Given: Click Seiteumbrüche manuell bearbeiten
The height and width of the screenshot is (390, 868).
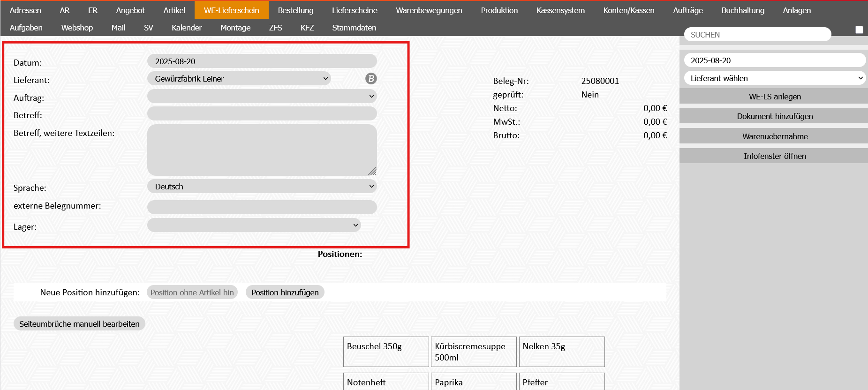Looking at the screenshot, I should [x=79, y=324].
